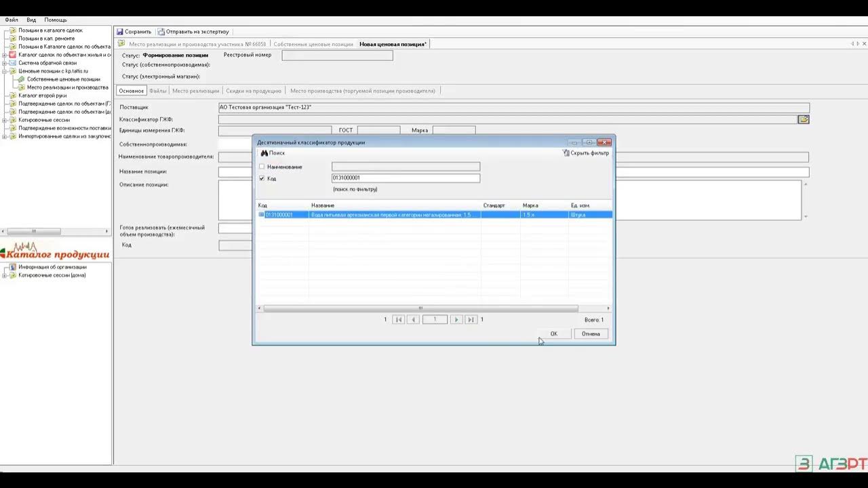
Task: Switch to the Файлы tab
Action: (x=158, y=91)
